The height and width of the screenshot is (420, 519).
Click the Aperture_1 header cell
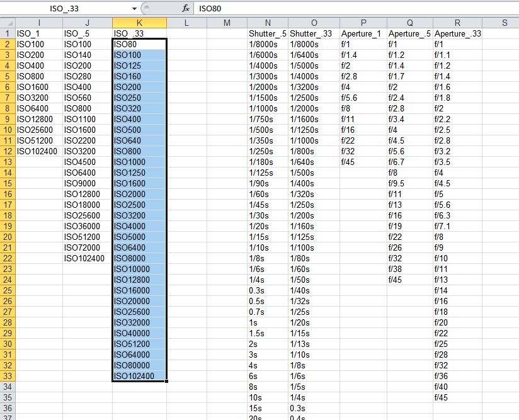(x=363, y=33)
